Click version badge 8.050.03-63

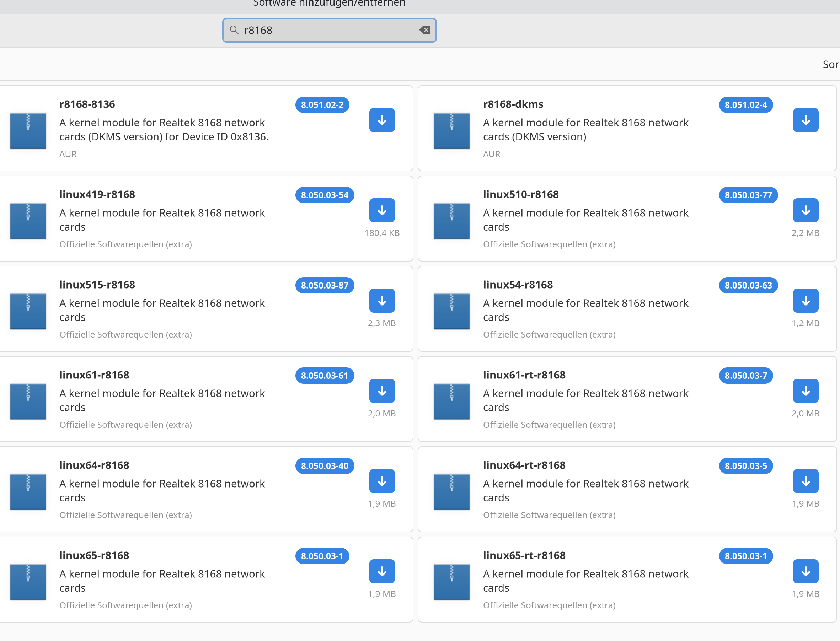[x=748, y=285]
